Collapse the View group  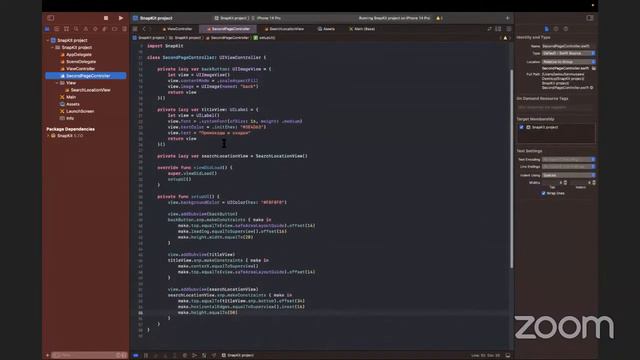[x=57, y=83]
